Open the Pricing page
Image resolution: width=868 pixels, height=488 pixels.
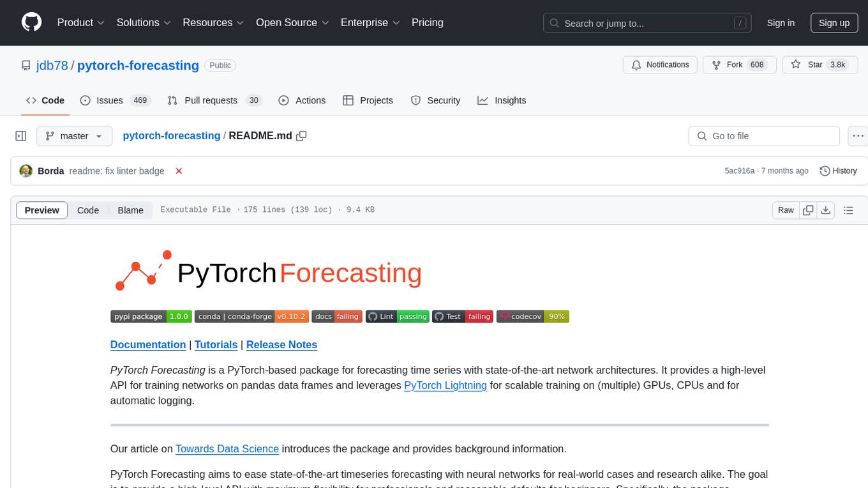tap(428, 22)
